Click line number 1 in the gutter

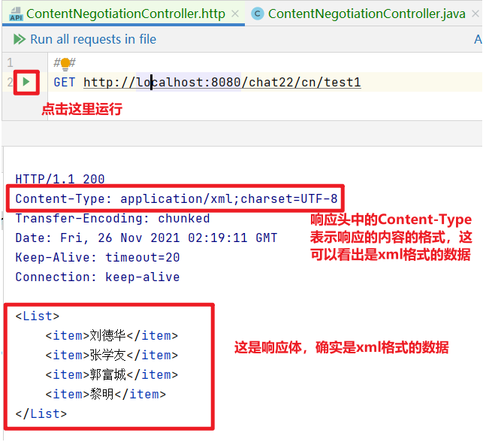pos(10,63)
